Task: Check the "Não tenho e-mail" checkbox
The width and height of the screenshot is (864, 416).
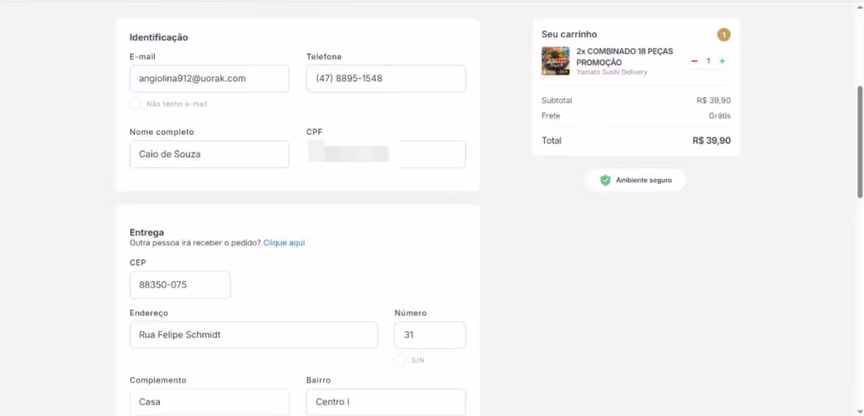Action: [x=135, y=104]
